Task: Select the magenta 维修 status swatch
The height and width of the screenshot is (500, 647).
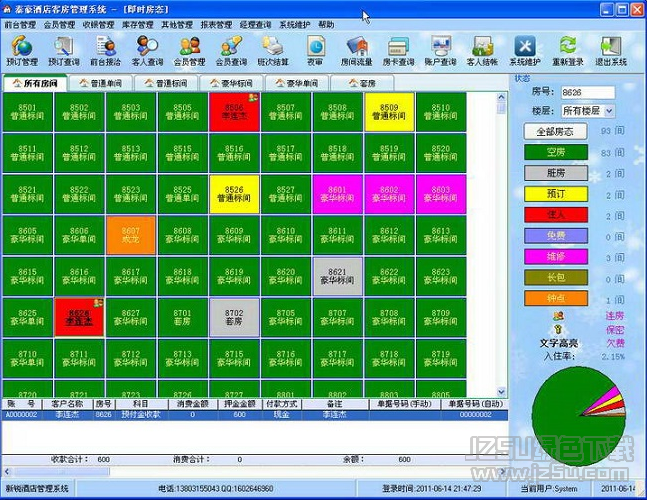Action: (x=556, y=257)
